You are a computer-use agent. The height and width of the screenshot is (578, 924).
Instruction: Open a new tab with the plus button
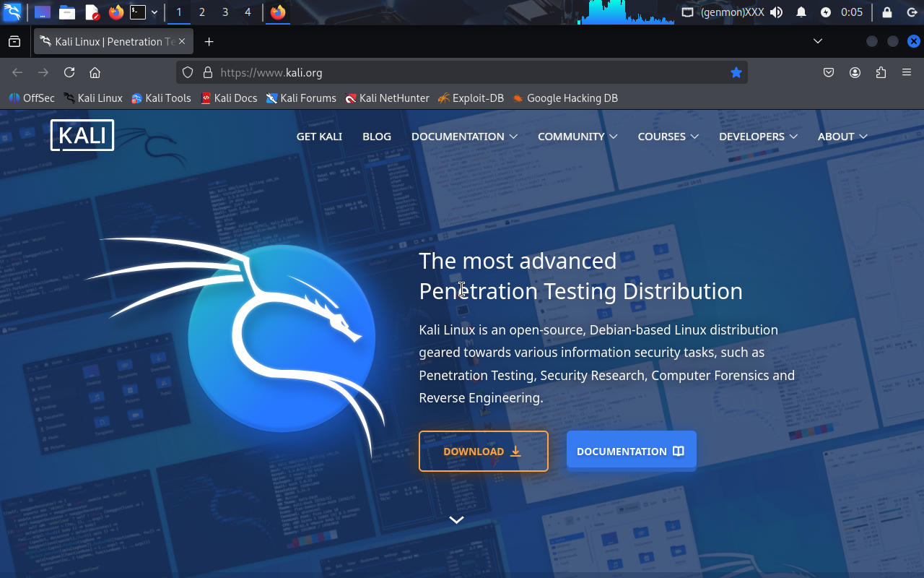coord(209,42)
